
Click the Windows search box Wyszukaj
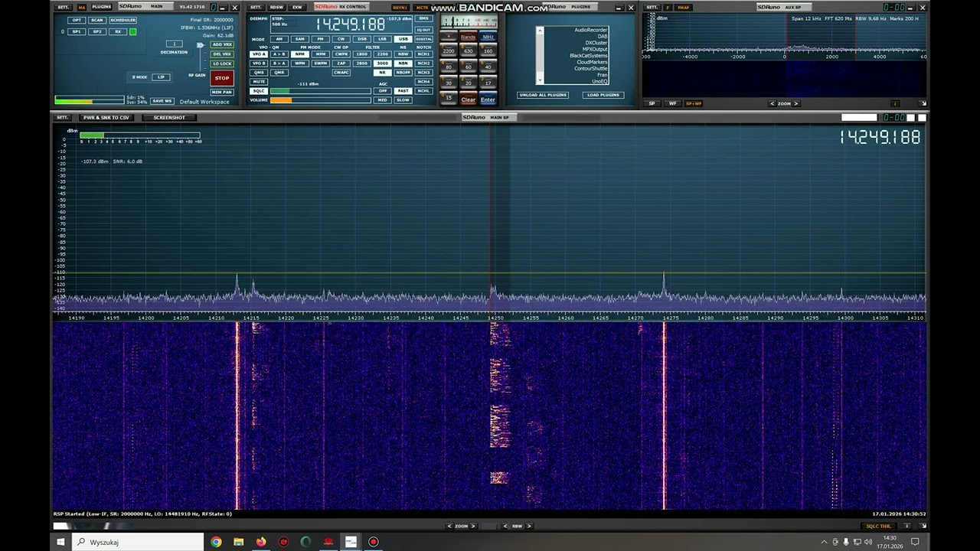point(138,542)
